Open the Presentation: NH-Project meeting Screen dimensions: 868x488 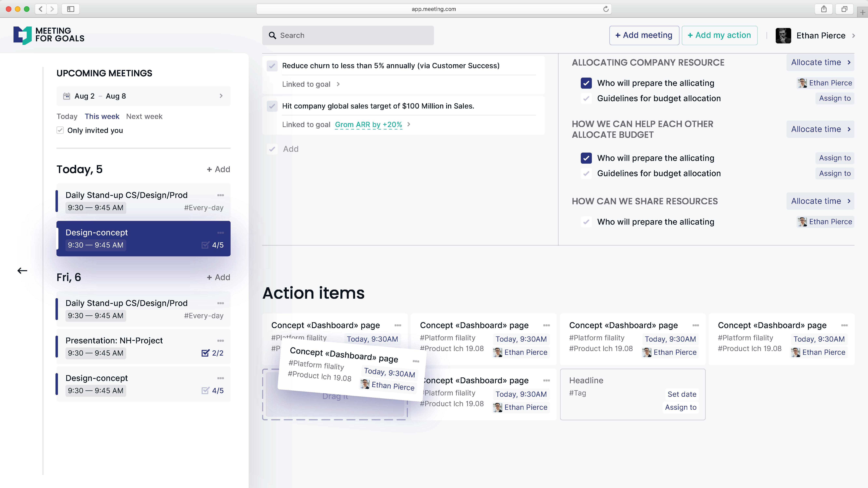coord(143,346)
